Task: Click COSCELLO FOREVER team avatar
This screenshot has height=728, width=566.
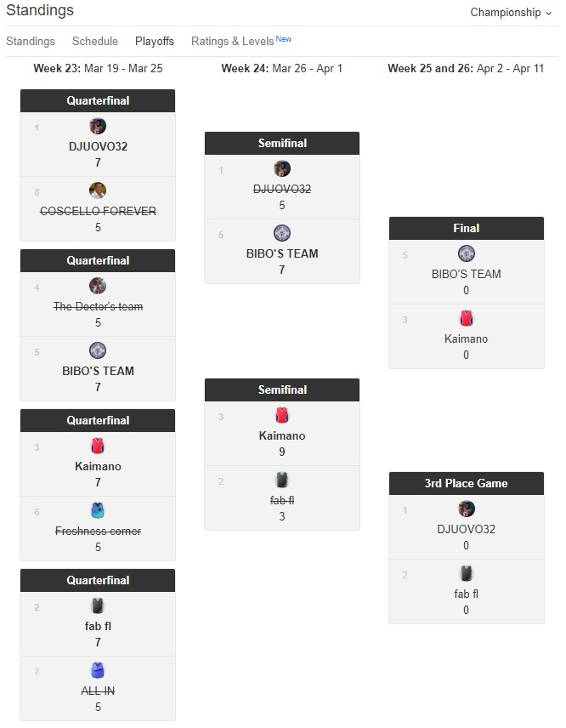Action: (x=98, y=191)
